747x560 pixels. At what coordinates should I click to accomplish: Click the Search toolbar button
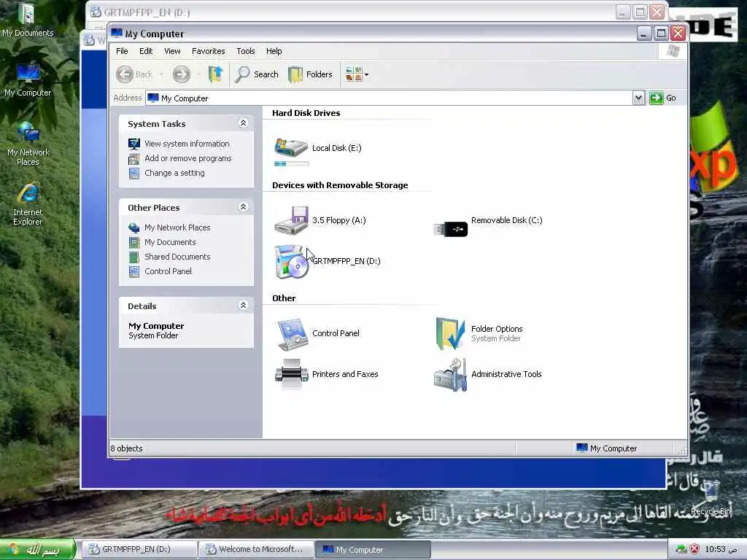pyautogui.click(x=256, y=74)
